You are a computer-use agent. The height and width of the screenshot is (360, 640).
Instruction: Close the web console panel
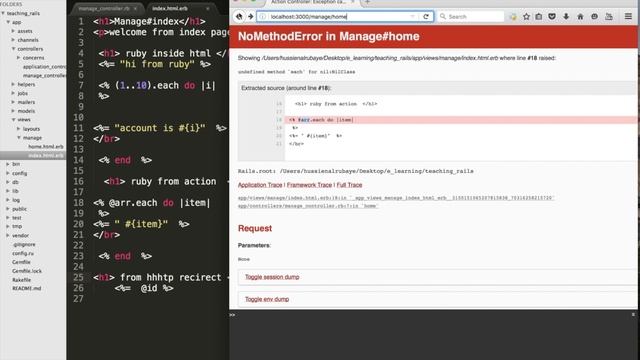(x=633, y=315)
